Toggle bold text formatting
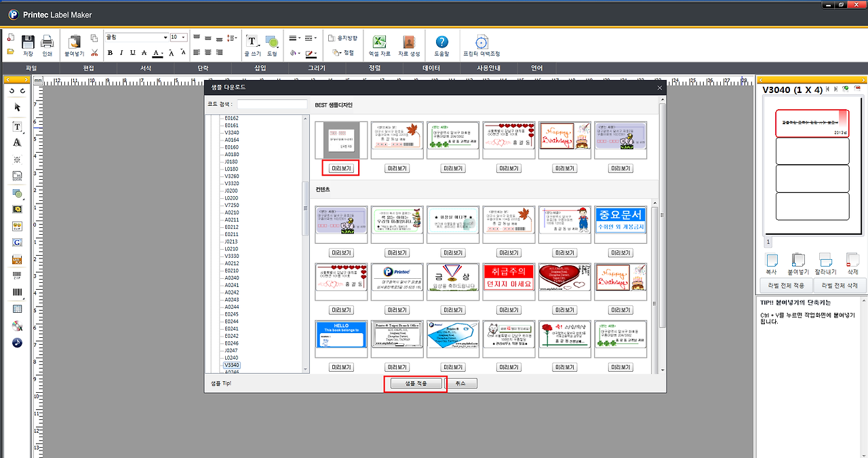 click(x=110, y=52)
